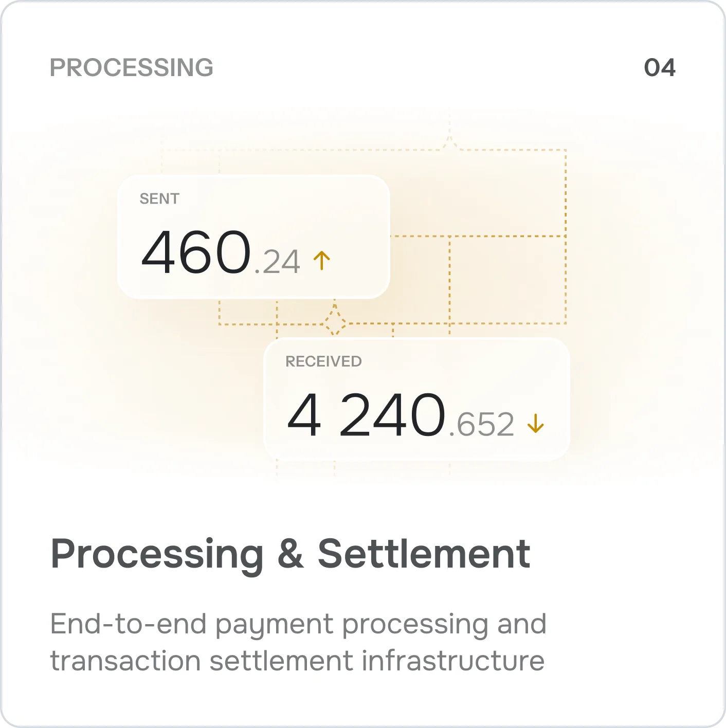Click the word Settlement in the bold heading
Image resolution: width=726 pixels, height=728 pixels.
[424, 553]
